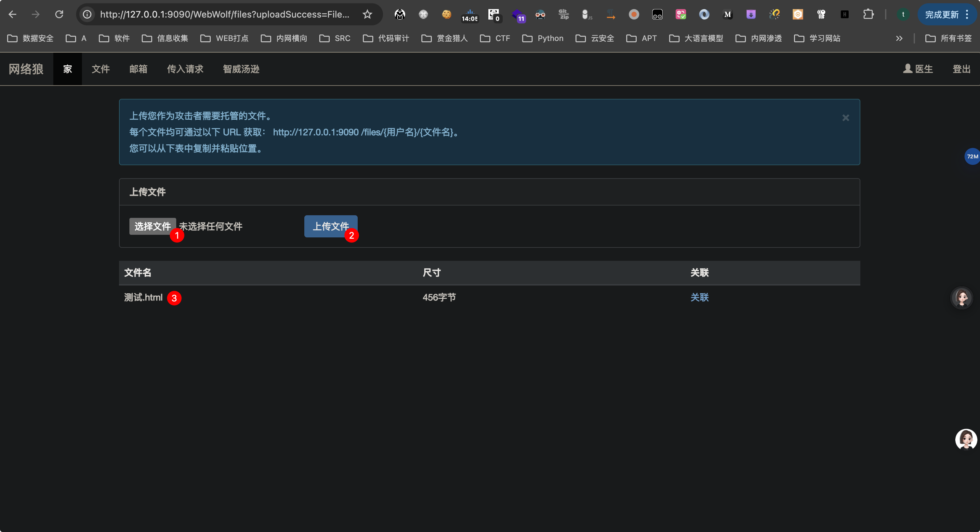Open the 智威汤逊 navigation item

click(241, 69)
